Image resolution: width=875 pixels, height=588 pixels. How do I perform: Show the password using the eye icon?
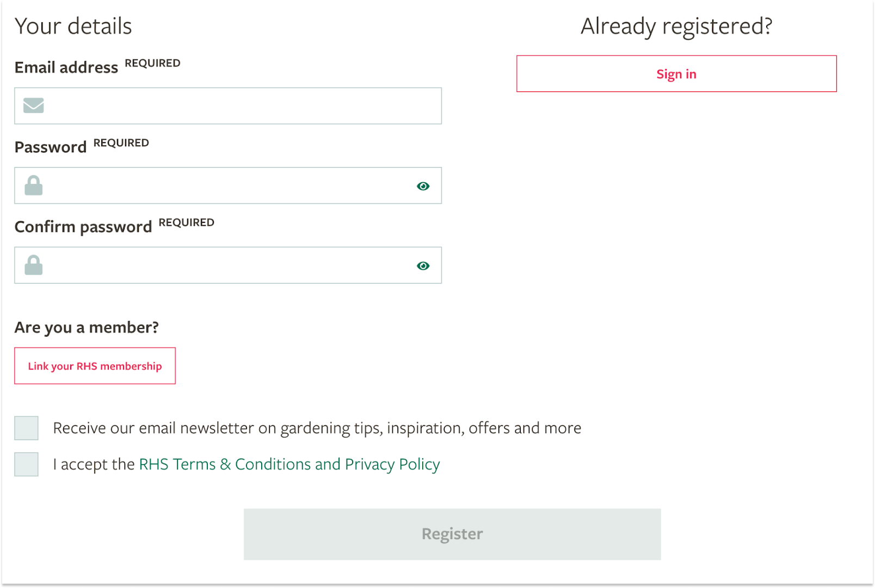[x=423, y=185]
